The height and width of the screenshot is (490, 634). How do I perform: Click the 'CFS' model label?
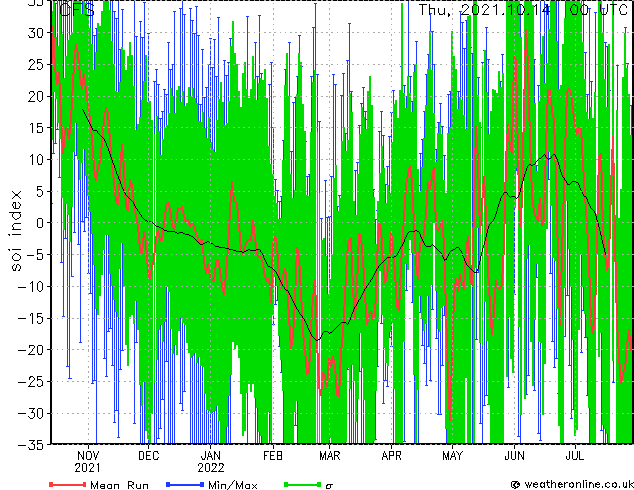(77, 10)
